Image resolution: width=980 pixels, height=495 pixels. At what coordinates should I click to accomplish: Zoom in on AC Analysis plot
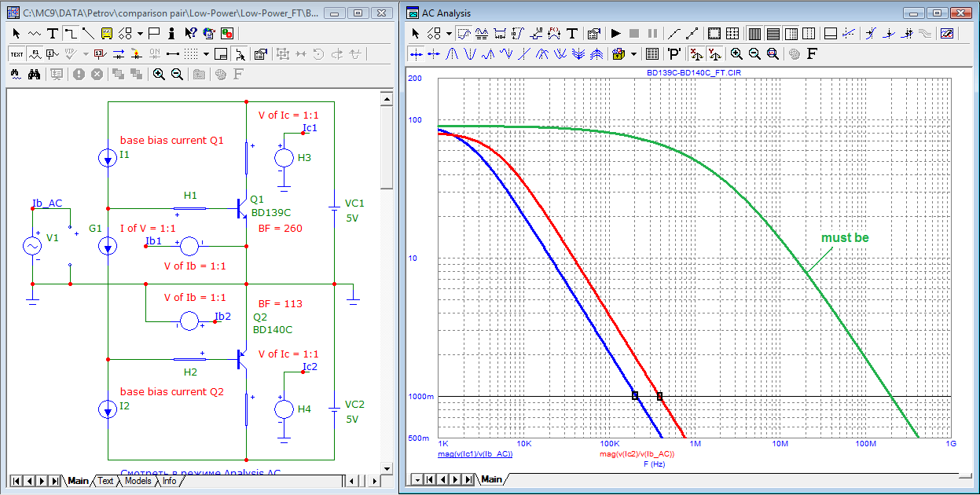[x=736, y=53]
